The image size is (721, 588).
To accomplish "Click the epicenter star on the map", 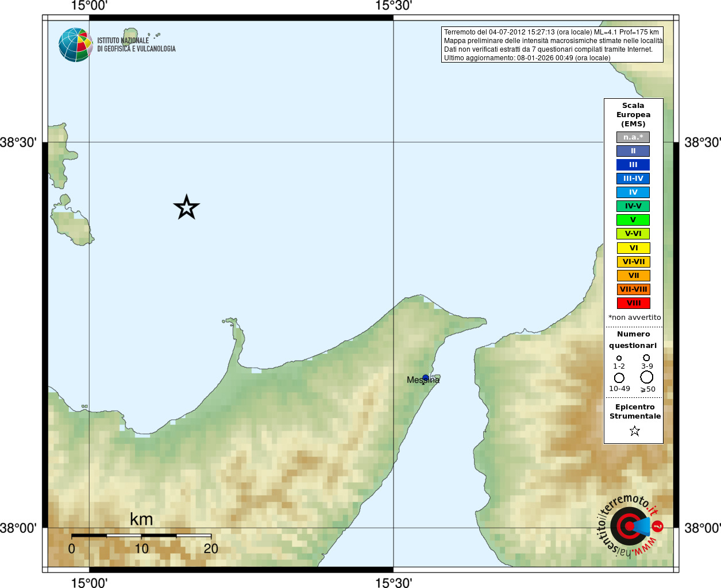I will click(x=186, y=207).
